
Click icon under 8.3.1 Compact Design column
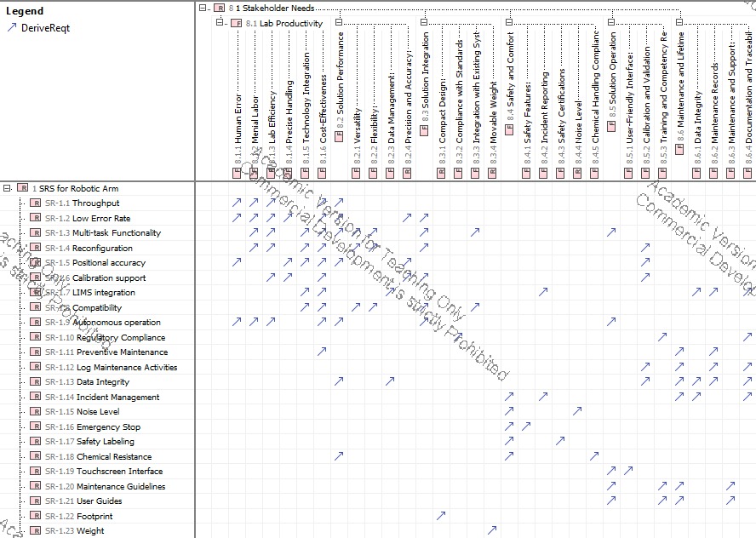441,173
